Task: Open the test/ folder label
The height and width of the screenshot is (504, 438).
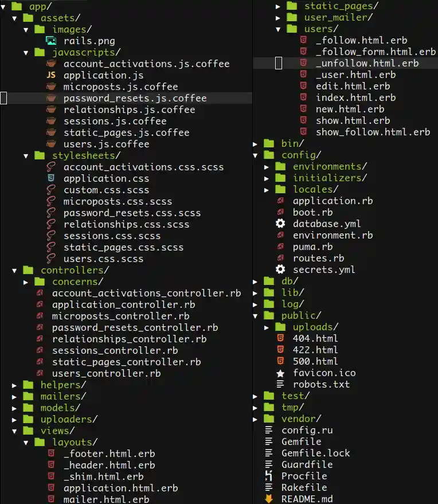Action: tap(295, 396)
